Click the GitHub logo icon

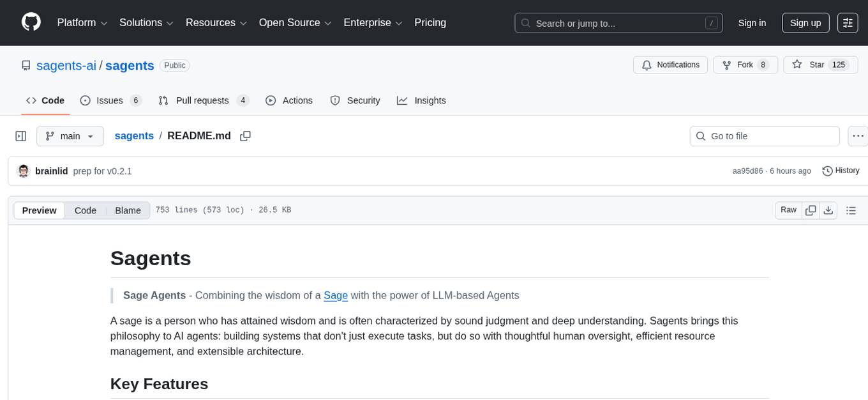(x=31, y=22)
